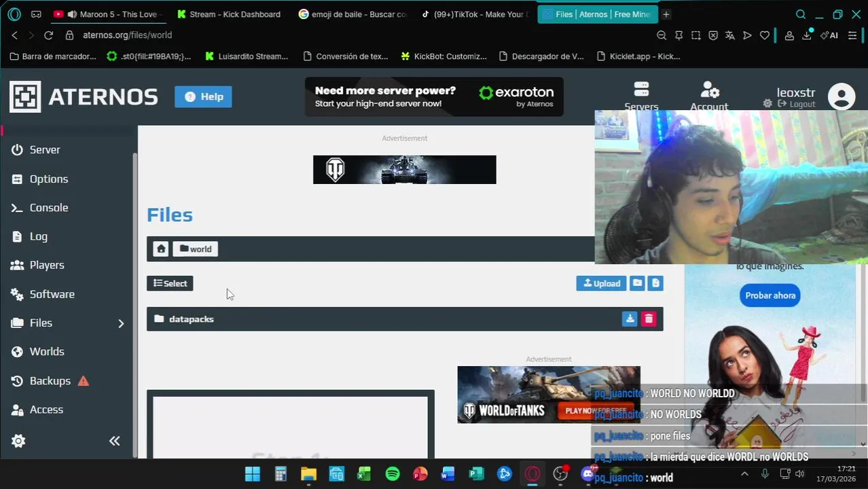The height and width of the screenshot is (489, 868).
Task: Click the Logout link
Action: [797, 104]
